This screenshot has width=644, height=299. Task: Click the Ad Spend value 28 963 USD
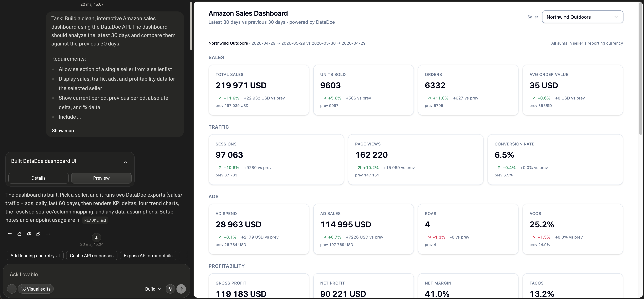point(238,224)
